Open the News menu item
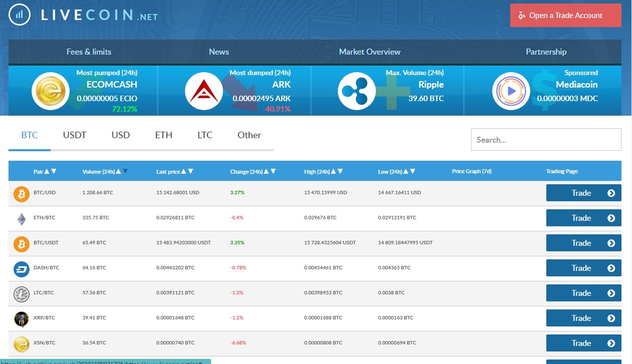 click(x=219, y=52)
